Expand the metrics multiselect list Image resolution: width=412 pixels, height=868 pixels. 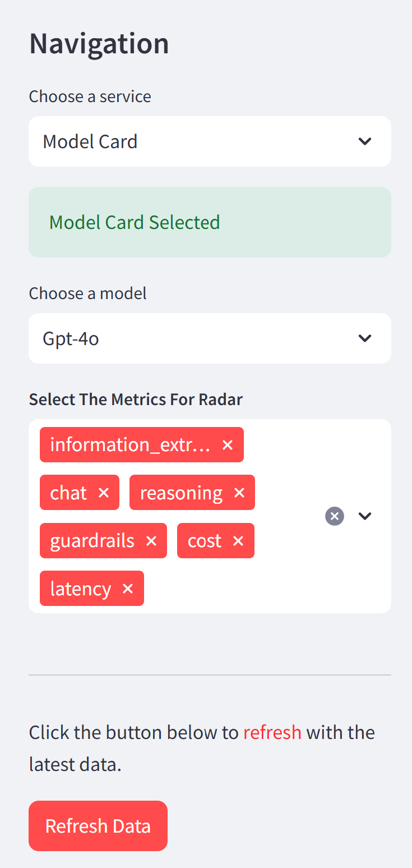click(x=365, y=516)
